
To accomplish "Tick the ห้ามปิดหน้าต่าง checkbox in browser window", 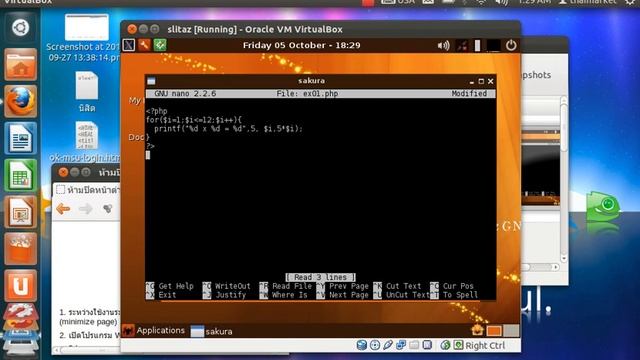I will [x=61, y=189].
